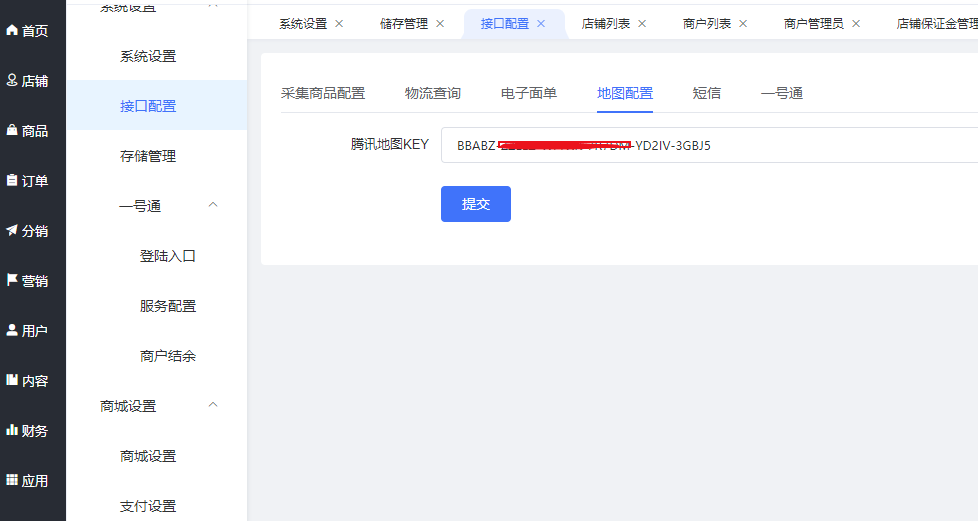Open 商户结余 submenu item

[168, 356]
